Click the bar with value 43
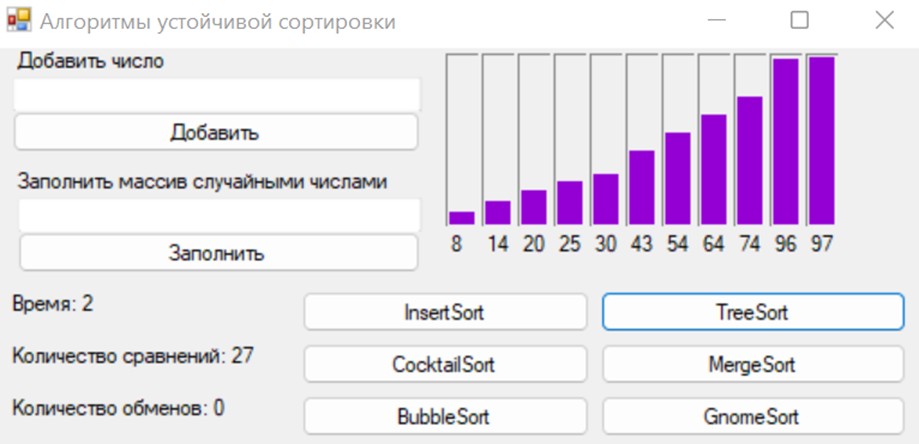 tap(641, 187)
